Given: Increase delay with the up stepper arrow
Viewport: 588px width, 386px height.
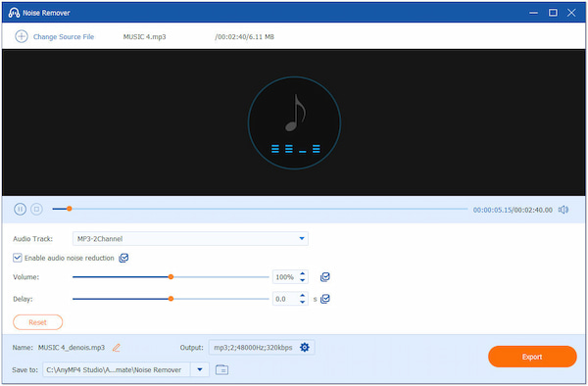Looking at the screenshot, I should tap(302, 296).
